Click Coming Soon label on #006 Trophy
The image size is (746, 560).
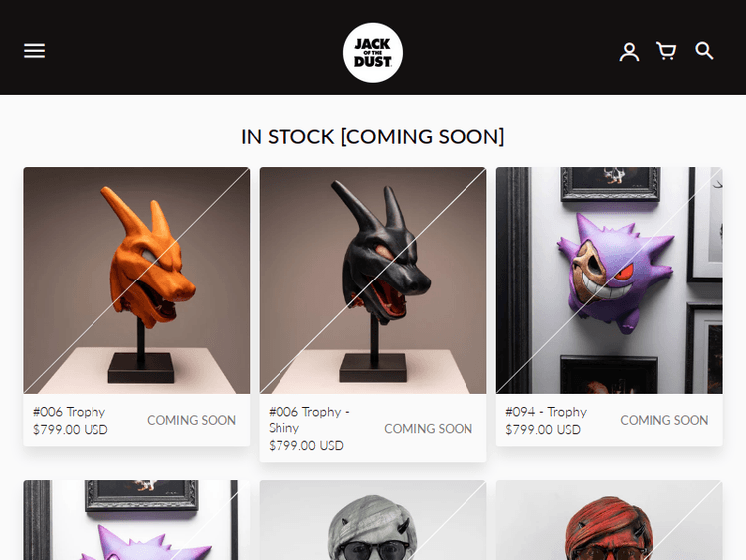(191, 420)
